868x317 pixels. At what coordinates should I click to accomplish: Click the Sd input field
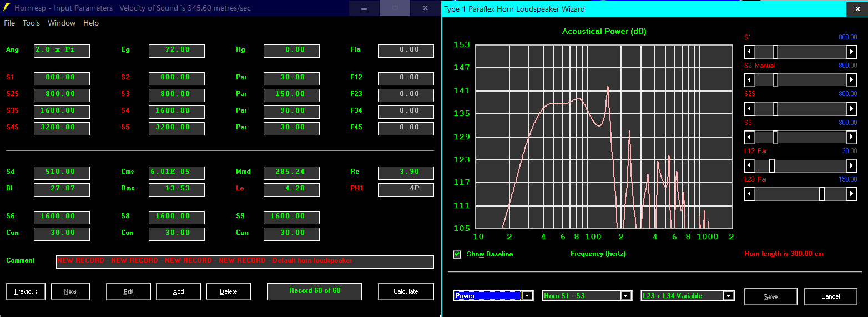62,173
